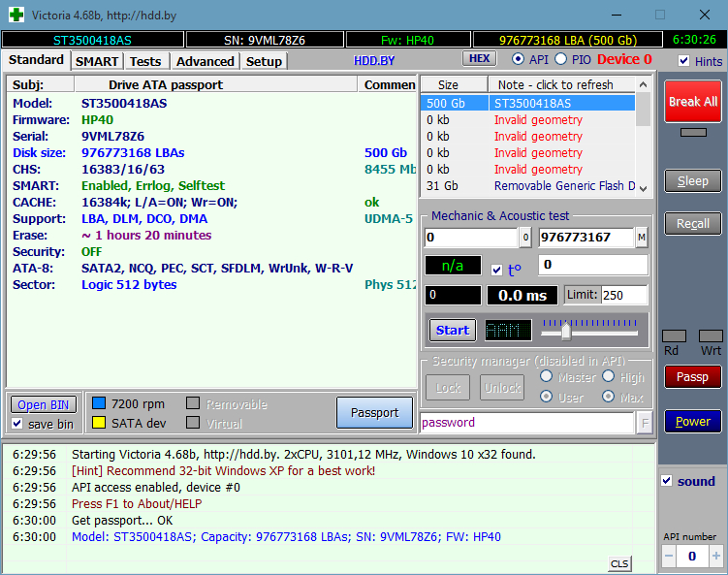Click the F button next to password field
728x575 pixels.
click(x=645, y=423)
